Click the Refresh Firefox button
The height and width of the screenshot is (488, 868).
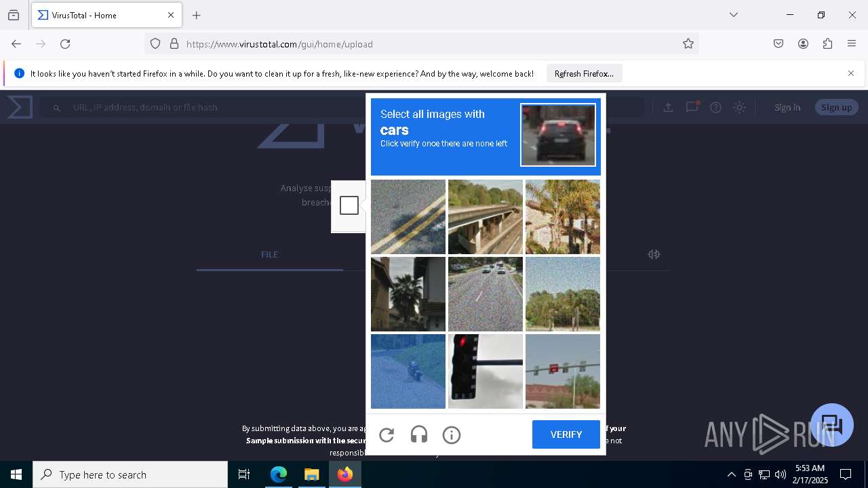click(584, 73)
